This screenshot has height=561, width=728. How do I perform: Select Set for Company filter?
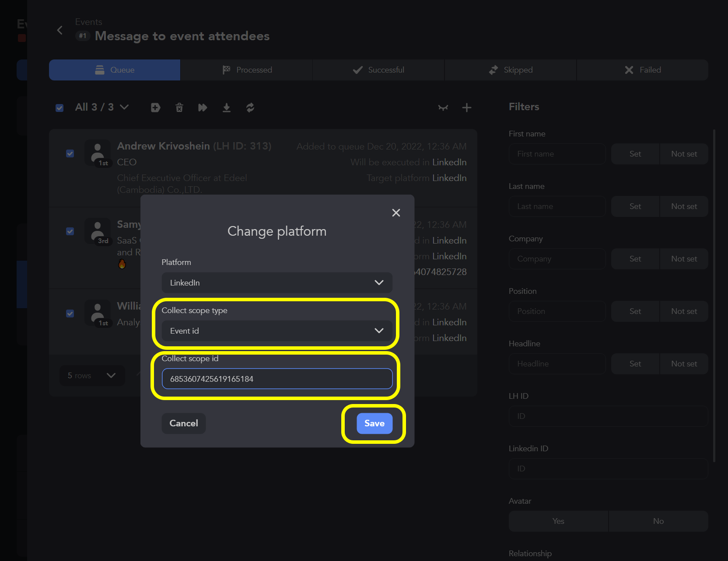coord(635,259)
